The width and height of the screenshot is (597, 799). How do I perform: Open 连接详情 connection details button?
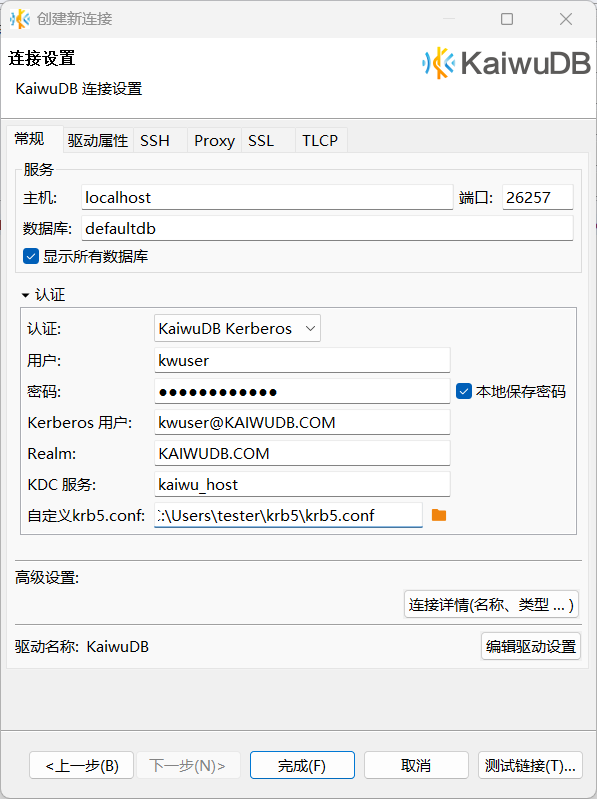click(x=491, y=604)
